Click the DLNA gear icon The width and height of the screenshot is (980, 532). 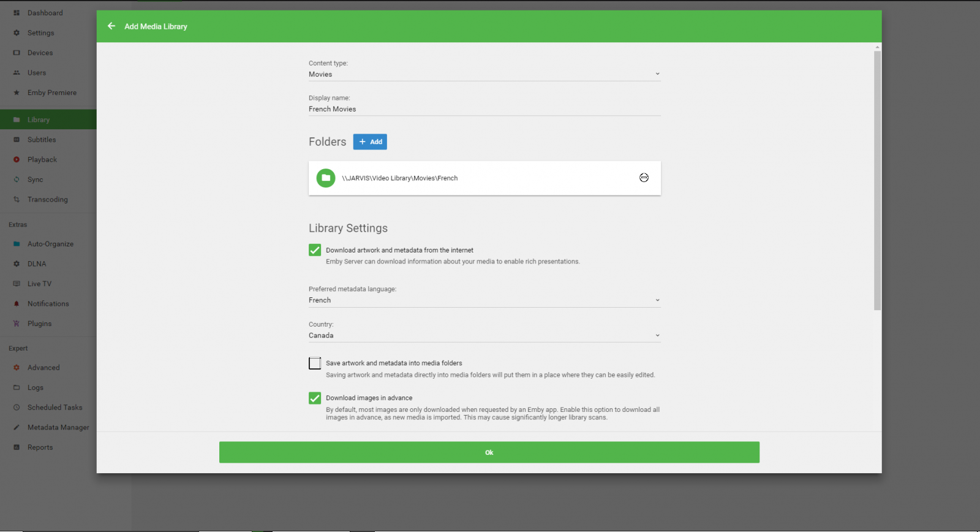(17, 264)
